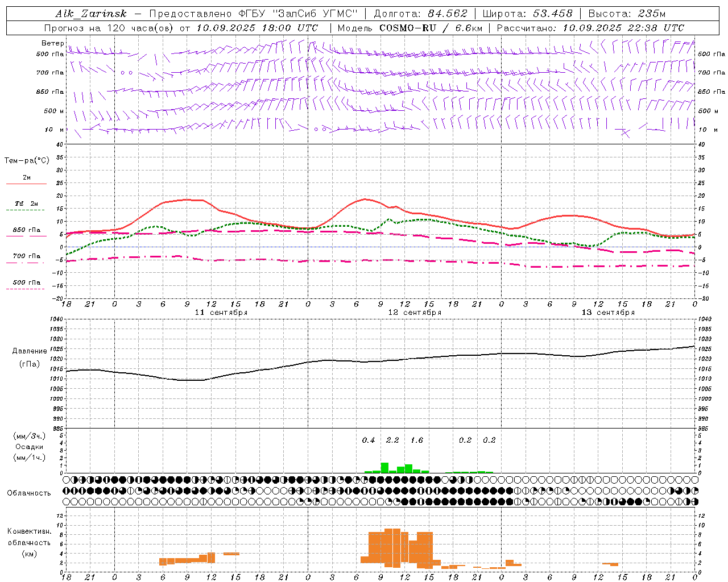
Task: Click the 1.6 precipitation value
Action: (x=417, y=440)
